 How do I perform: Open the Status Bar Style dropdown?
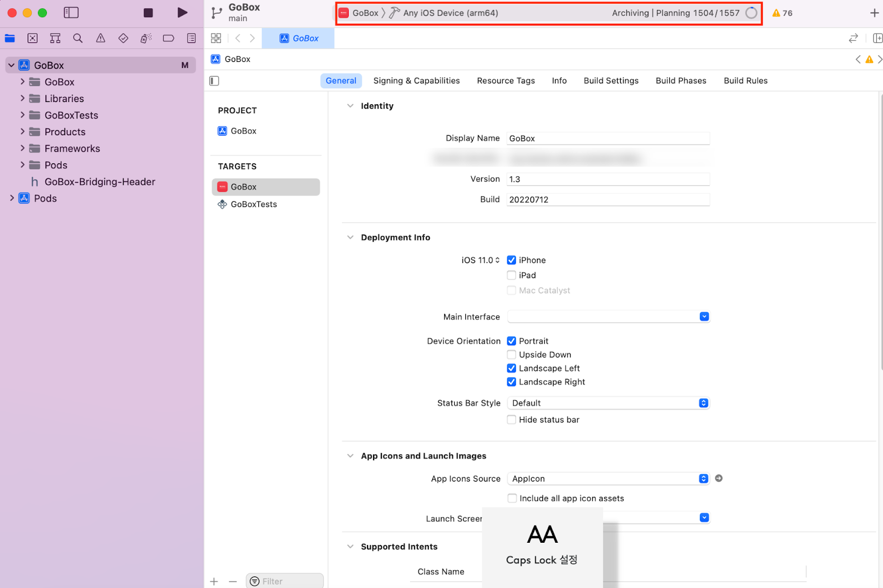(608, 403)
